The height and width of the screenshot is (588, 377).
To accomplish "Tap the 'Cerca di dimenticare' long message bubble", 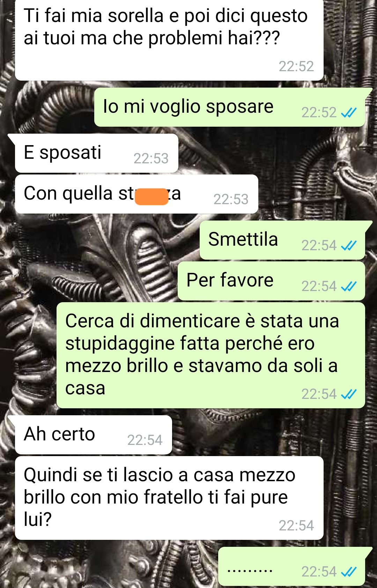I will 211,355.
